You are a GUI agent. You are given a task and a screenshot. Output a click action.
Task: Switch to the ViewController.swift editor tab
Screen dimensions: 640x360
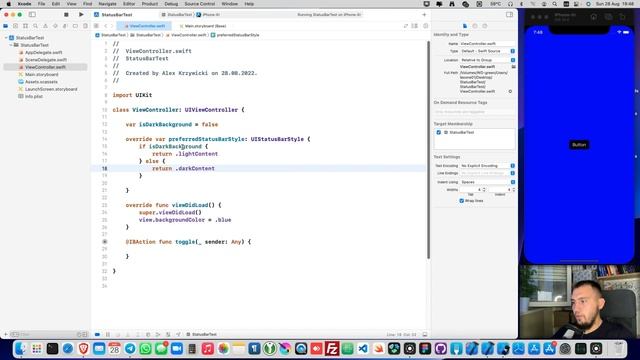click(x=144, y=26)
